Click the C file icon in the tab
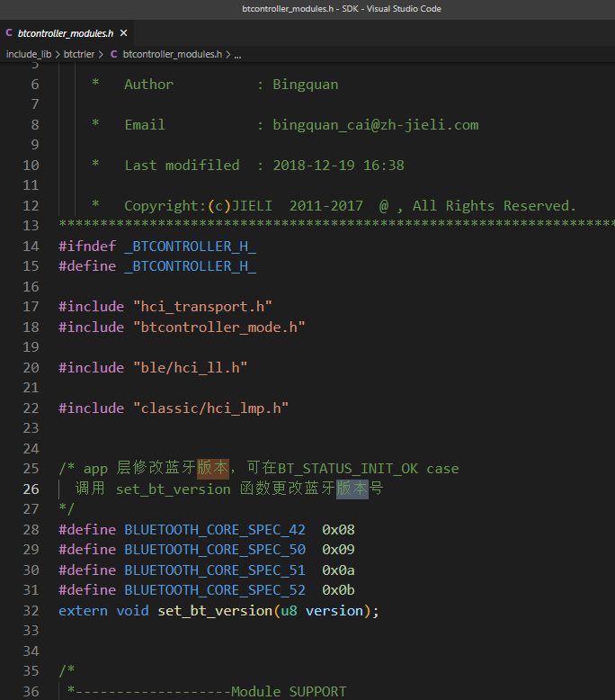The height and width of the screenshot is (700, 615). click(x=9, y=33)
